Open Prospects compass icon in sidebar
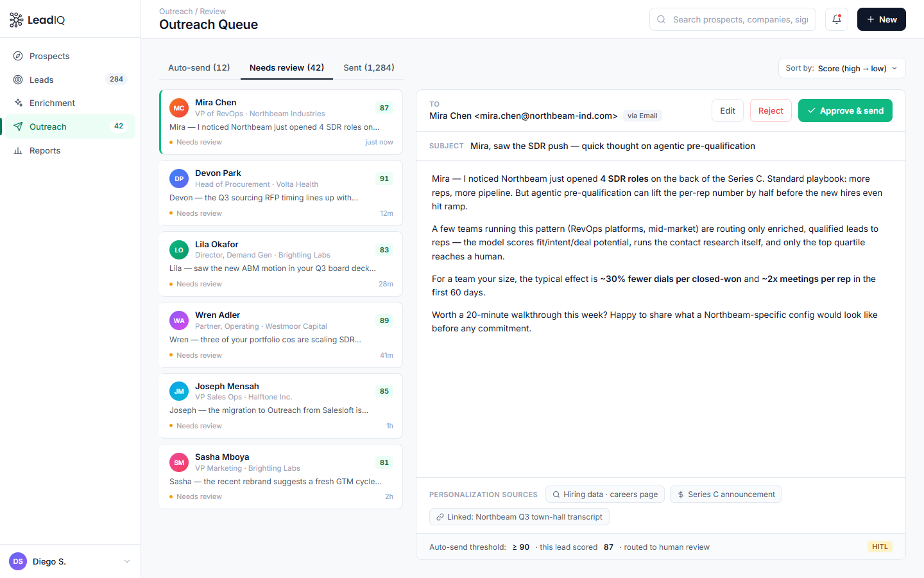The width and height of the screenshot is (924, 578). (x=18, y=56)
